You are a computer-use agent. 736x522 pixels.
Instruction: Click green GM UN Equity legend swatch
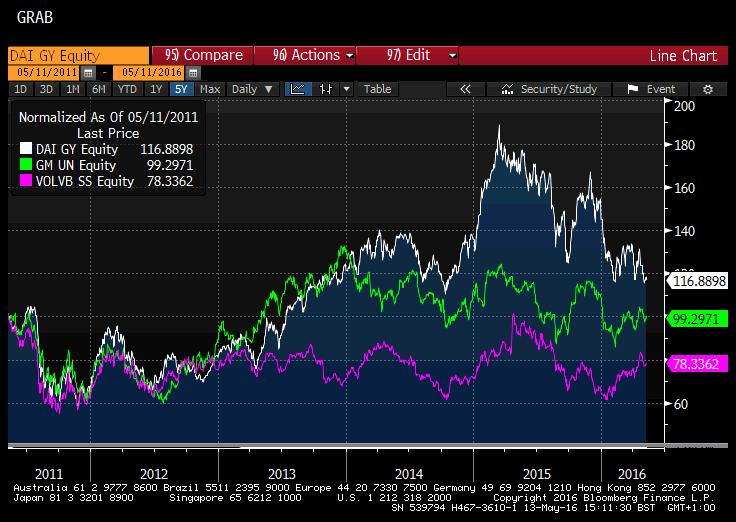tap(26, 165)
